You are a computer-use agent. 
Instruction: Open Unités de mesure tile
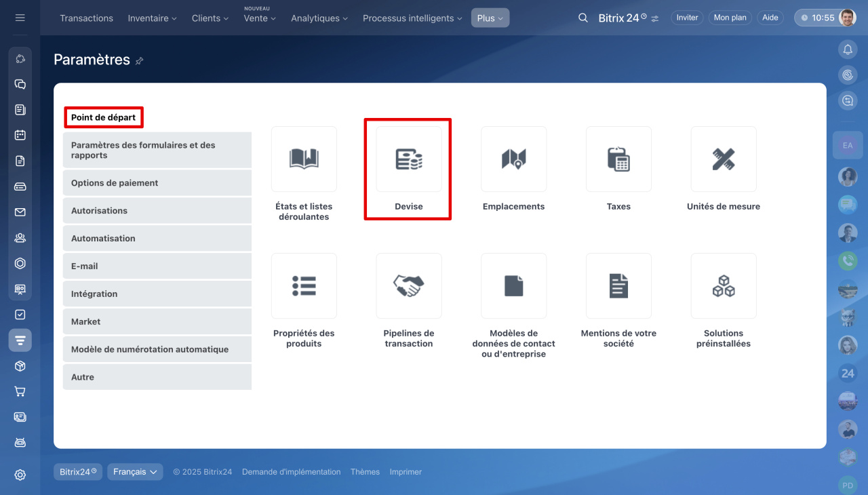click(723, 159)
